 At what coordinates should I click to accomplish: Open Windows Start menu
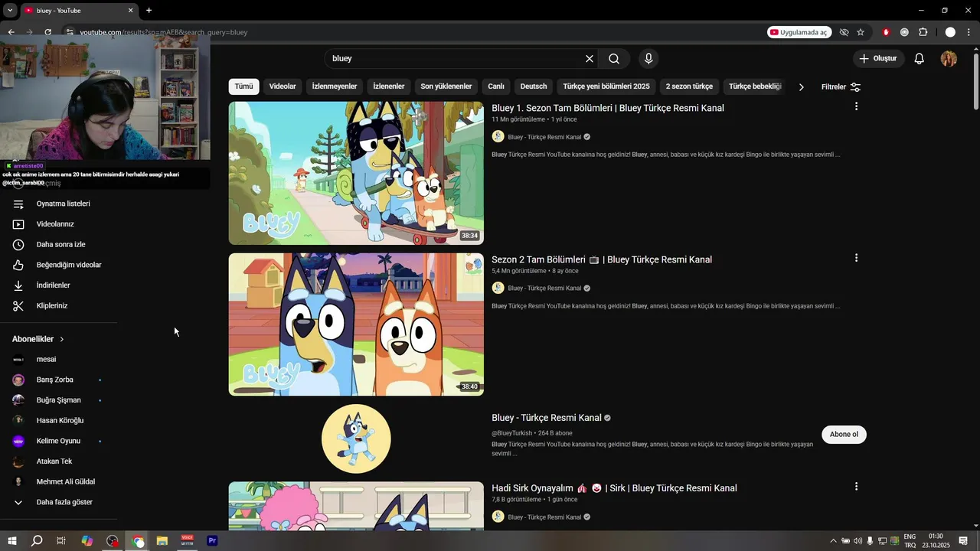pyautogui.click(x=11, y=540)
